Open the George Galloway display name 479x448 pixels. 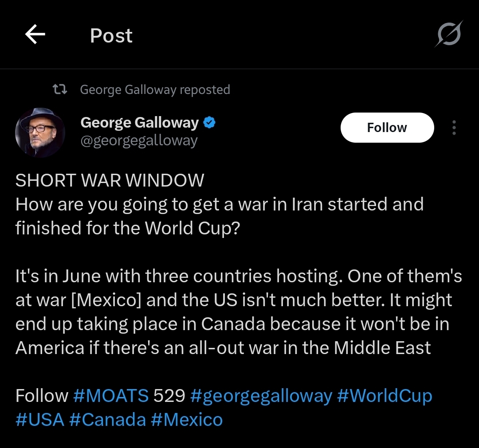click(139, 123)
